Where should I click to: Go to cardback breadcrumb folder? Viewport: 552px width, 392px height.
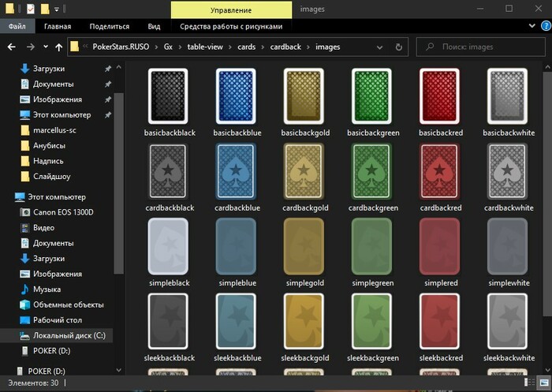[285, 47]
